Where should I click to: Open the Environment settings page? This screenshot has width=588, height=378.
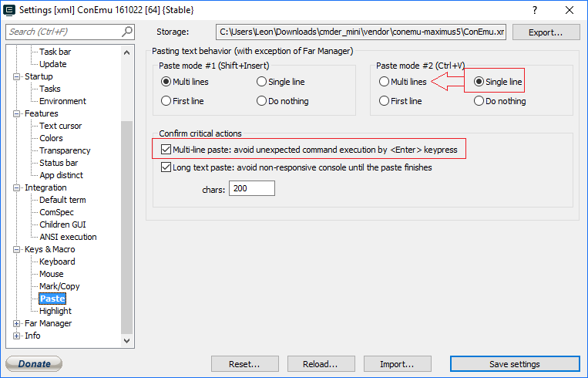point(62,101)
